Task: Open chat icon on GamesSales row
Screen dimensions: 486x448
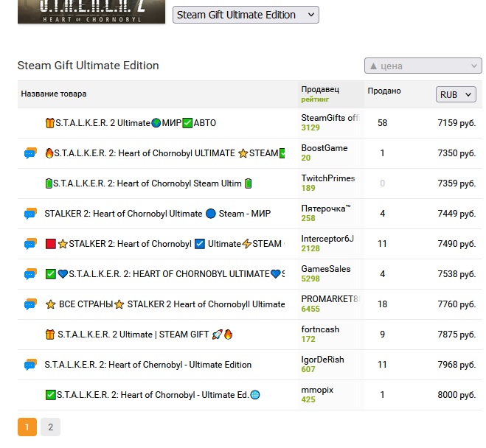Action: tap(30, 273)
